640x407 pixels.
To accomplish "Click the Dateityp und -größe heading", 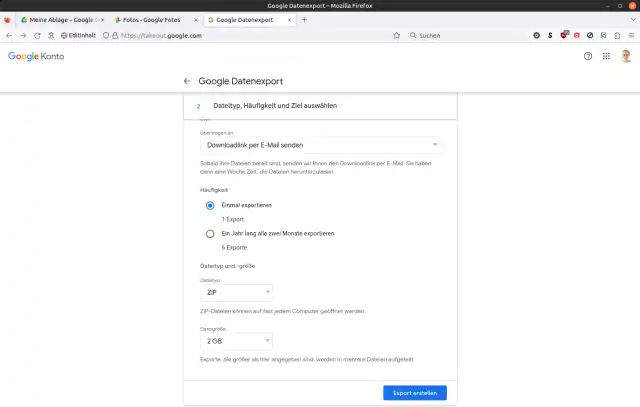I will (x=227, y=266).
